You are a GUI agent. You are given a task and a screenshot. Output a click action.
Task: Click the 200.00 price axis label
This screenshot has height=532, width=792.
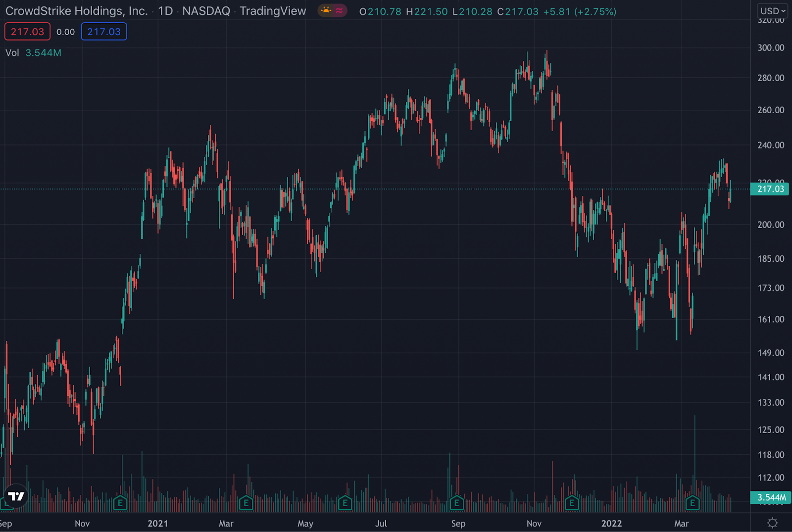pyautogui.click(x=771, y=225)
